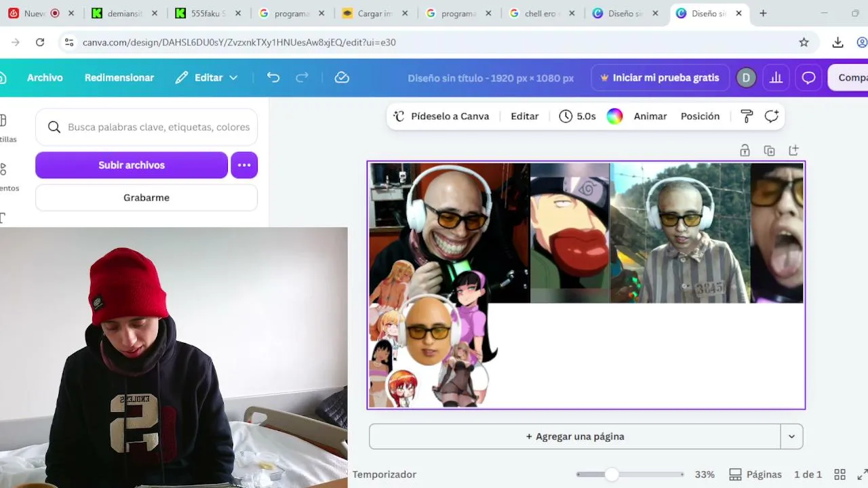Click the 1 de 1 page counter

[808, 474]
